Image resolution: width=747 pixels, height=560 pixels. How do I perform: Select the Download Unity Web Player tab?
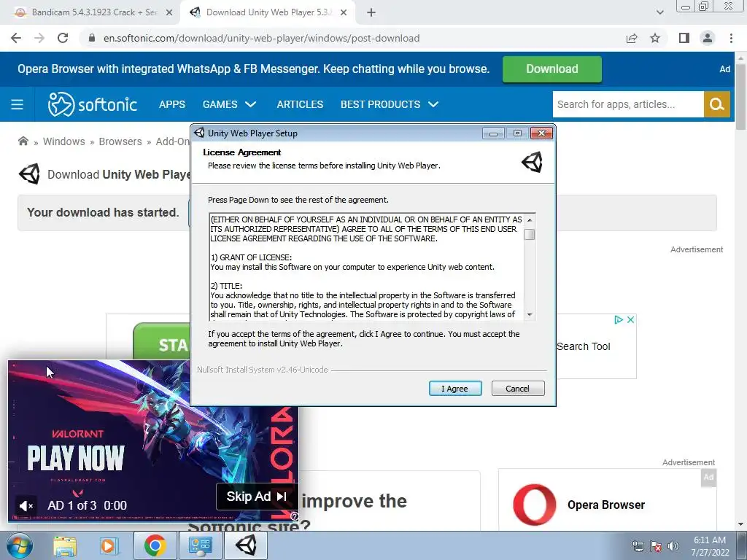pos(267,12)
